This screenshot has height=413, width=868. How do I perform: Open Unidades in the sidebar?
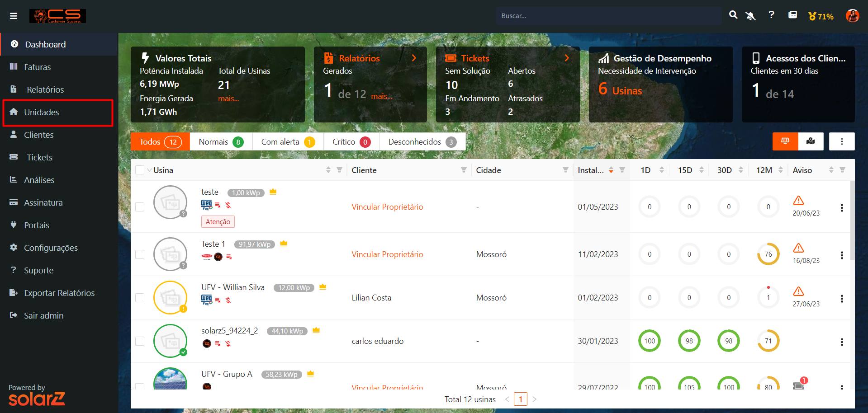(x=42, y=113)
